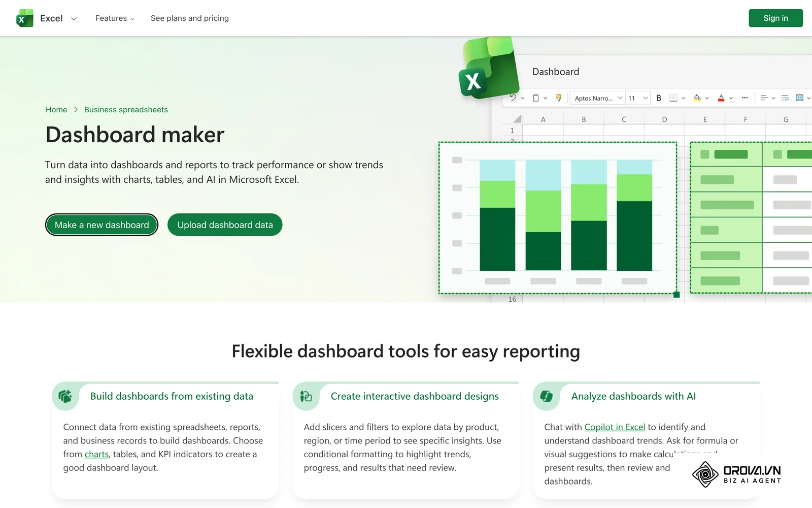Click the Analyze dashboards with AI icon
Image resolution: width=812 pixels, height=508 pixels.
tap(547, 396)
